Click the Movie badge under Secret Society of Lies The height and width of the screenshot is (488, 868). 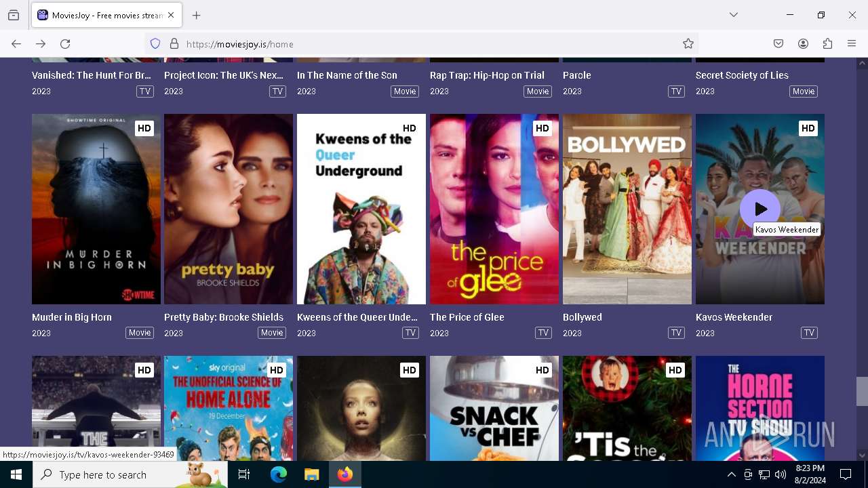tap(804, 91)
